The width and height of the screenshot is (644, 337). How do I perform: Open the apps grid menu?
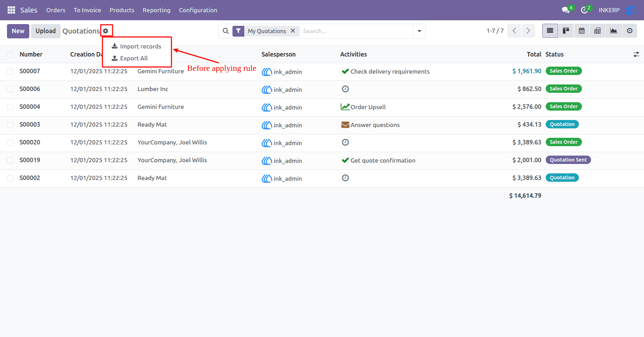[11, 10]
